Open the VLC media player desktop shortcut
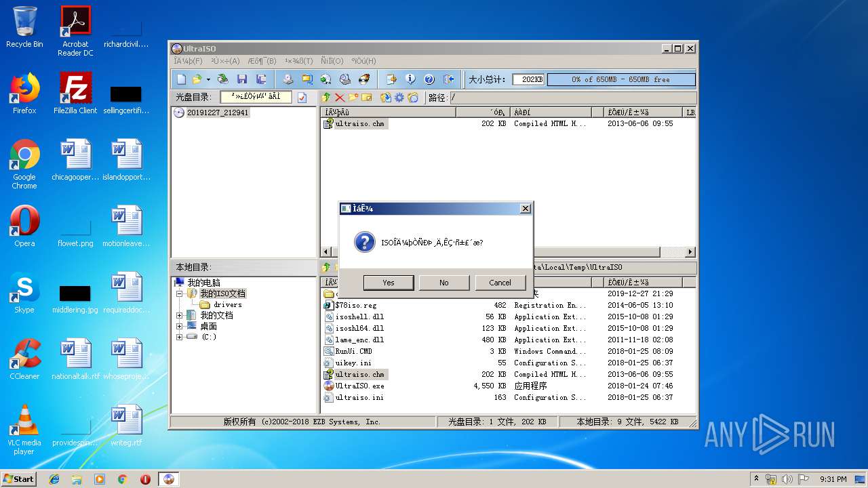868x488 pixels. pos(24,430)
